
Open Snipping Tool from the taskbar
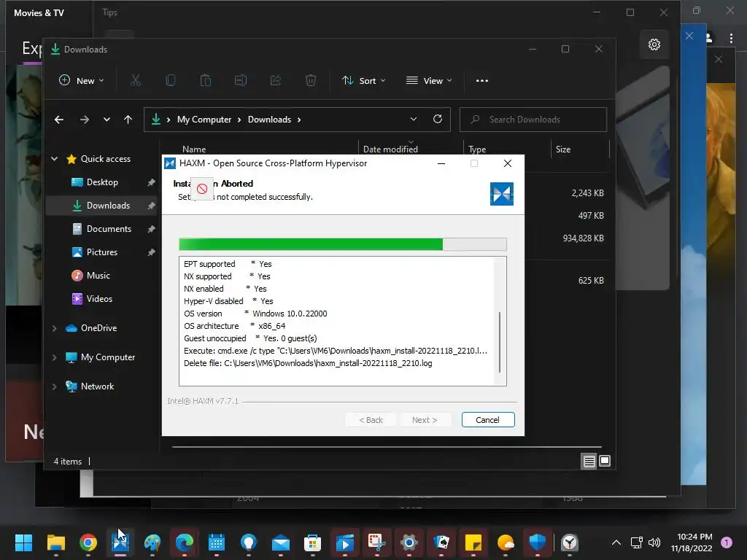[377, 542]
